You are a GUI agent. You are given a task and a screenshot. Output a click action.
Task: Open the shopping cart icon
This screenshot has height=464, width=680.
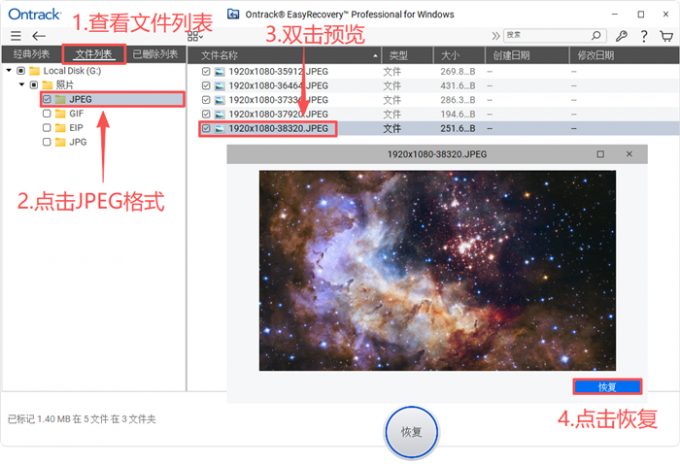tap(666, 36)
